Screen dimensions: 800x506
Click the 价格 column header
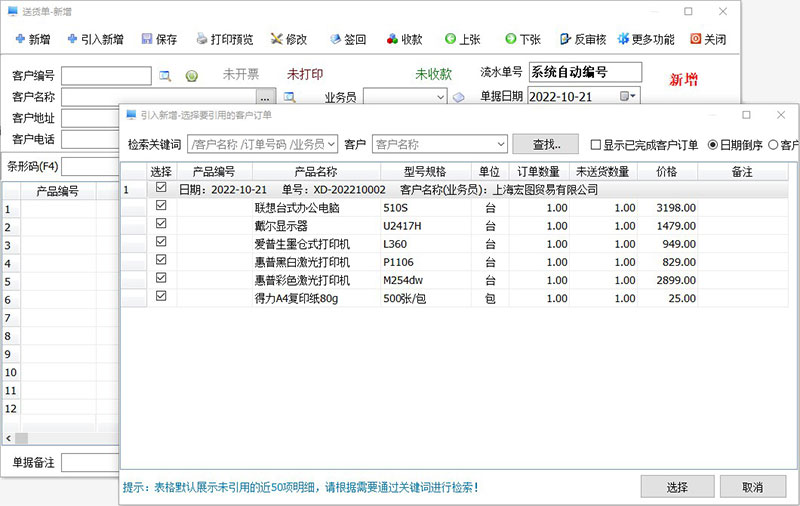pos(667,171)
